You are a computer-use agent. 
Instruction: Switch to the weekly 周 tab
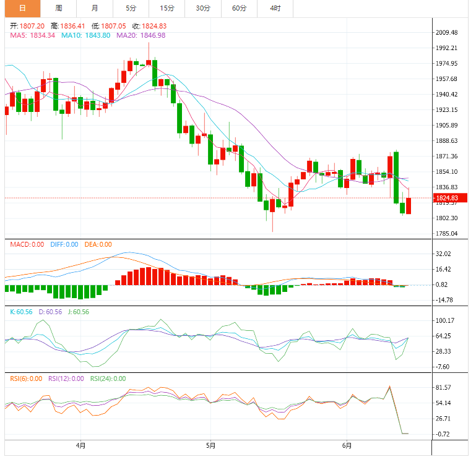tap(59, 9)
